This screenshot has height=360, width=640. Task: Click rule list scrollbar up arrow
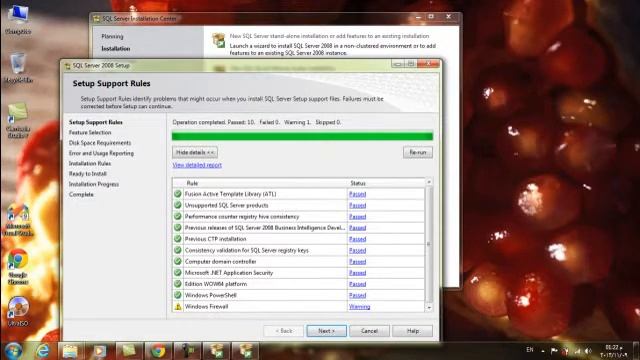point(429,182)
